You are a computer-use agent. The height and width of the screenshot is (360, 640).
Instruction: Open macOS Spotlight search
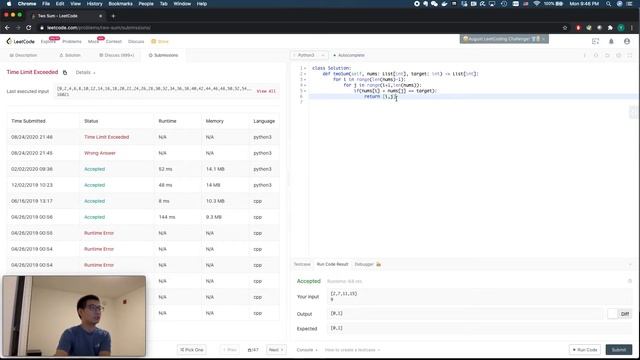coord(608,4)
